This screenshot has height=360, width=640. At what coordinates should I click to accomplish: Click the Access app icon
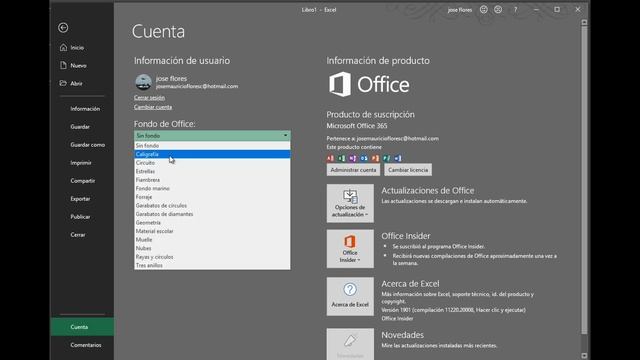point(330,158)
